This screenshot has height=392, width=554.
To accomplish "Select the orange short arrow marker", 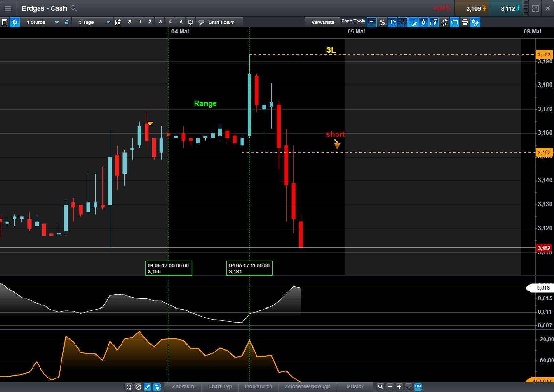I will click(337, 144).
